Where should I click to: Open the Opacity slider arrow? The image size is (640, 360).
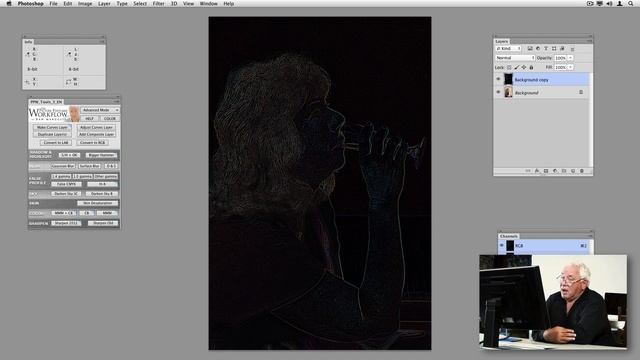coord(571,58)
